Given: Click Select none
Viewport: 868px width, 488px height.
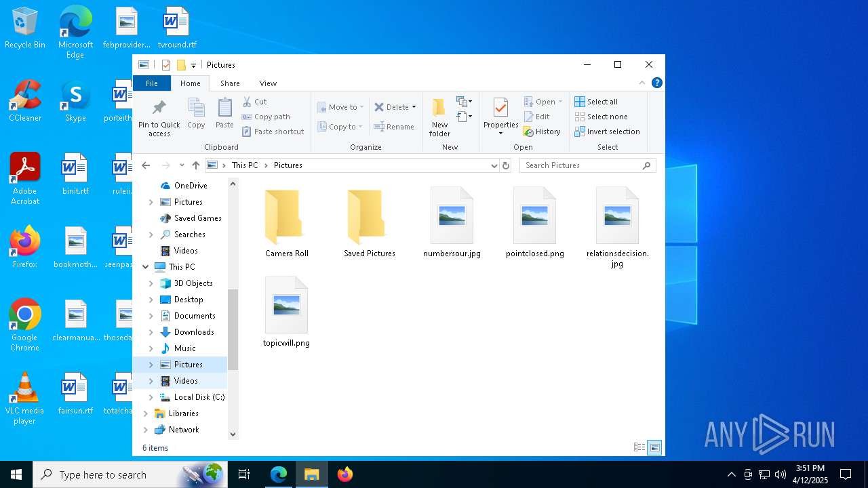Looking at the screenshot, I should [600, 117].
